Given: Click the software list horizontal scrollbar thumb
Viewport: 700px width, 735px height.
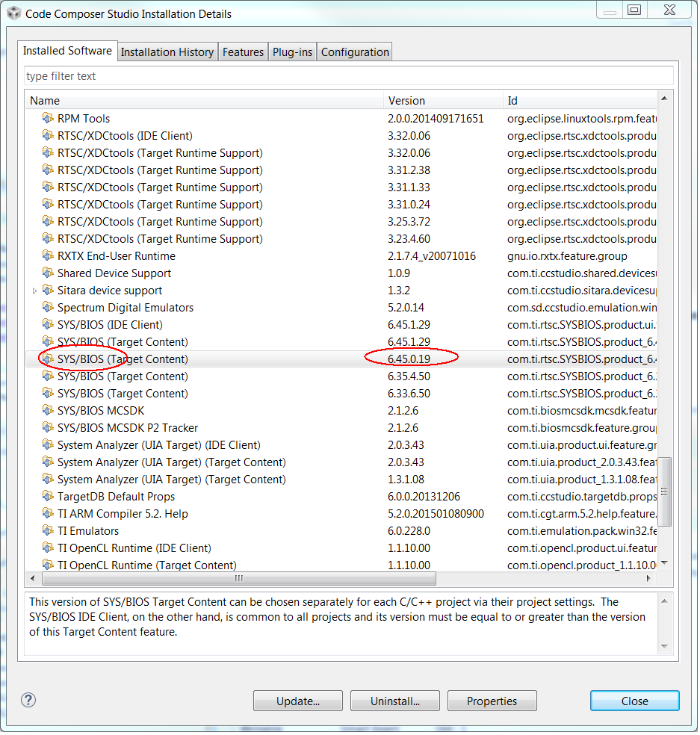Looking at the screenshot, I should (x=239, y=578).
